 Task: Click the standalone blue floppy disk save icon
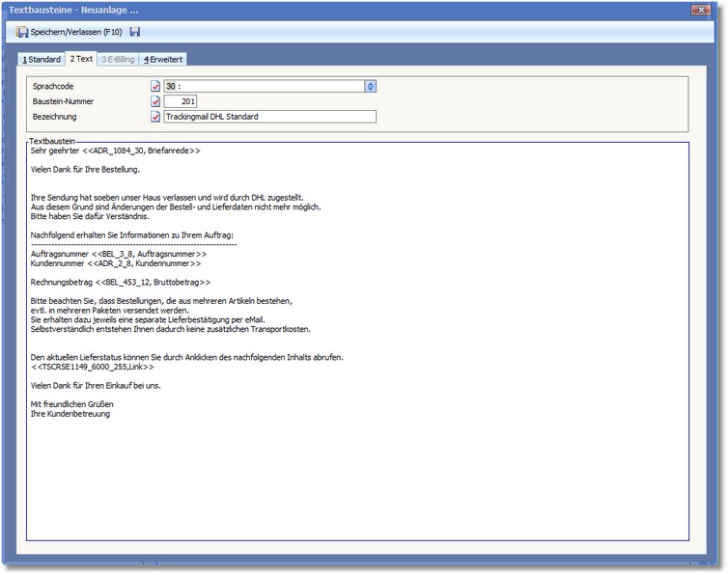click(x=135, y=32)
